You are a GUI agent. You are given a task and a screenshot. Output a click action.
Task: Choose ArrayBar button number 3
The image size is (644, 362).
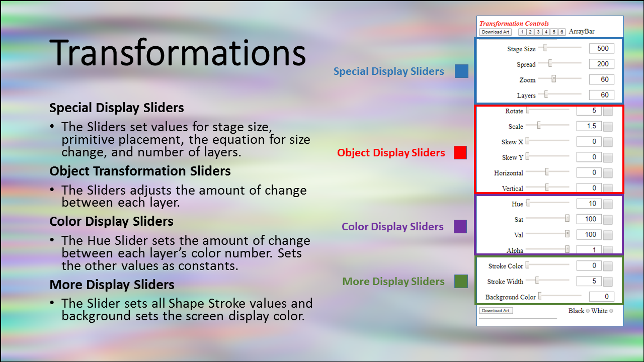(x=538, y=32)
